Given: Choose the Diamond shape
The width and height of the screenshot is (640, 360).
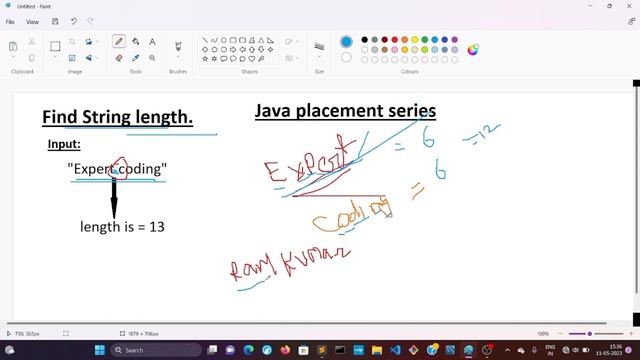Looking at the screenshot, I should tap(205, 49).
